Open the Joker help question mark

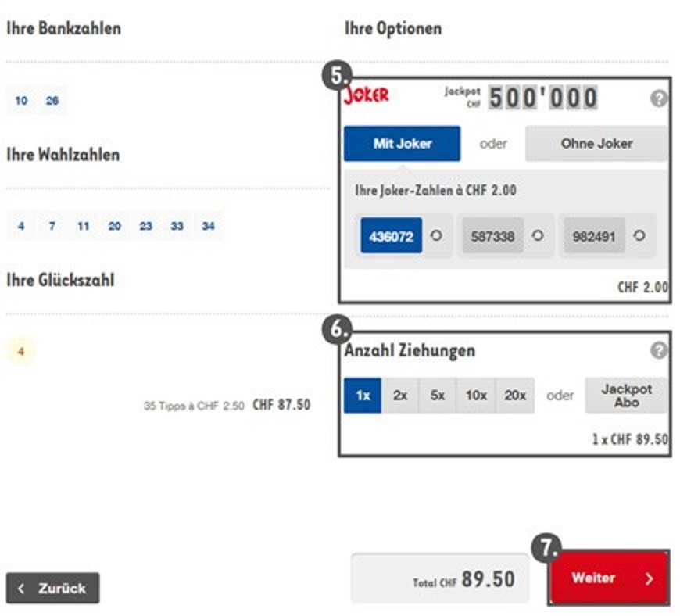[659, 99]
